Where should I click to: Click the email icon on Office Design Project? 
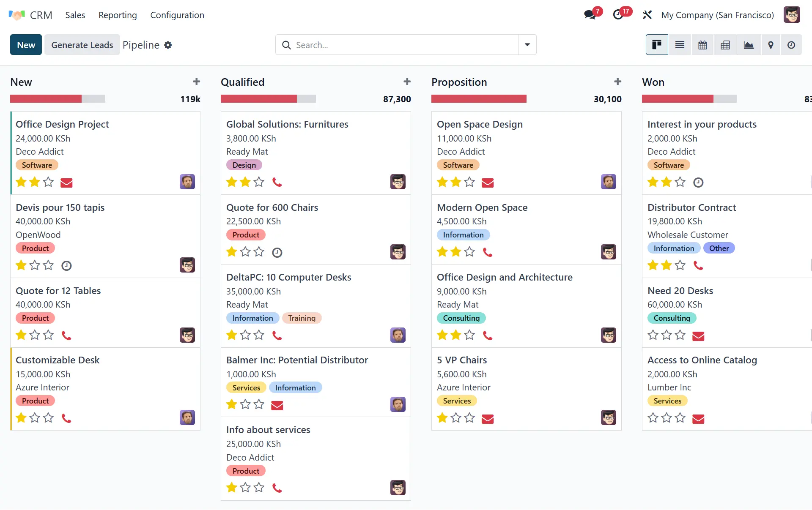pos(66,183)
